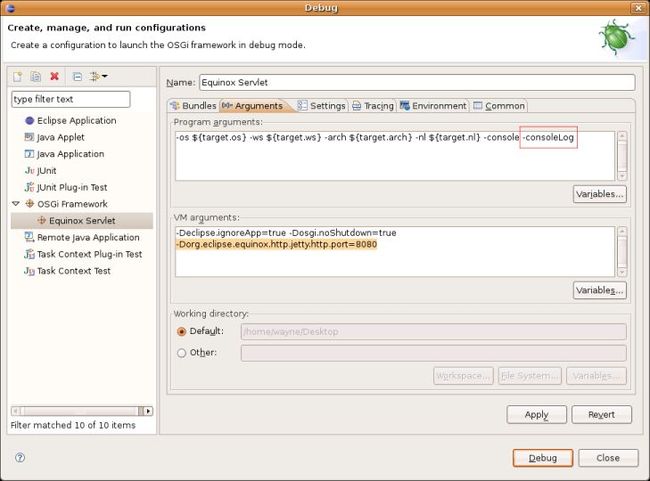
Task: Click the Eclipse Application icon
Action: tap(29, 121)
